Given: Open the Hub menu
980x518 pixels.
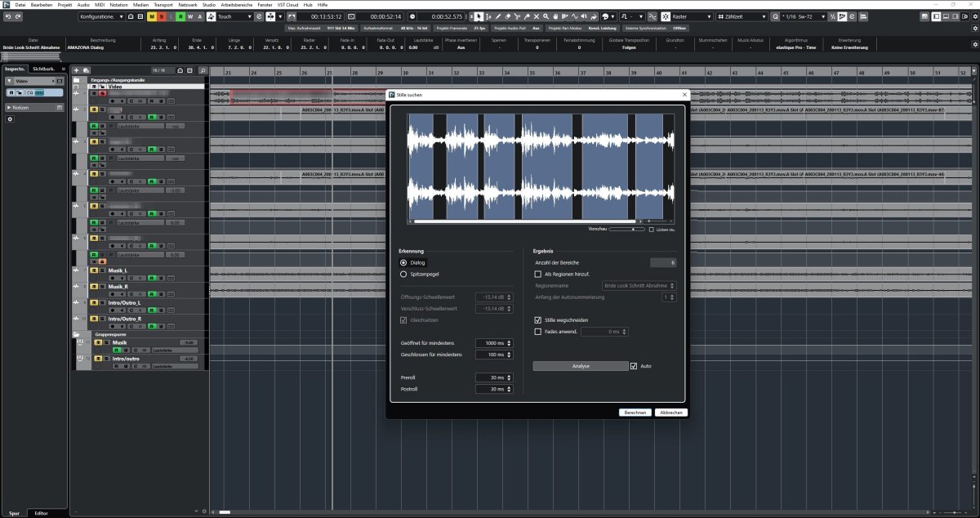Looking at the screenshot, I should tap(308, 4).
